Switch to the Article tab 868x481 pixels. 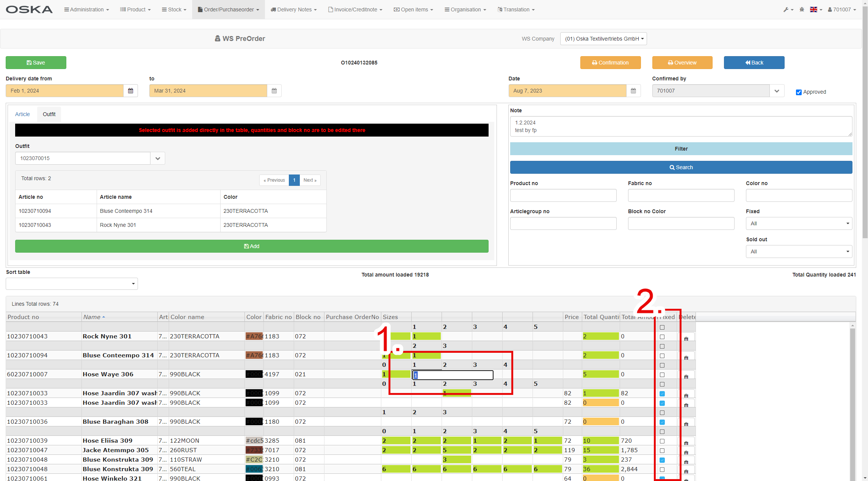coord(22,114)
